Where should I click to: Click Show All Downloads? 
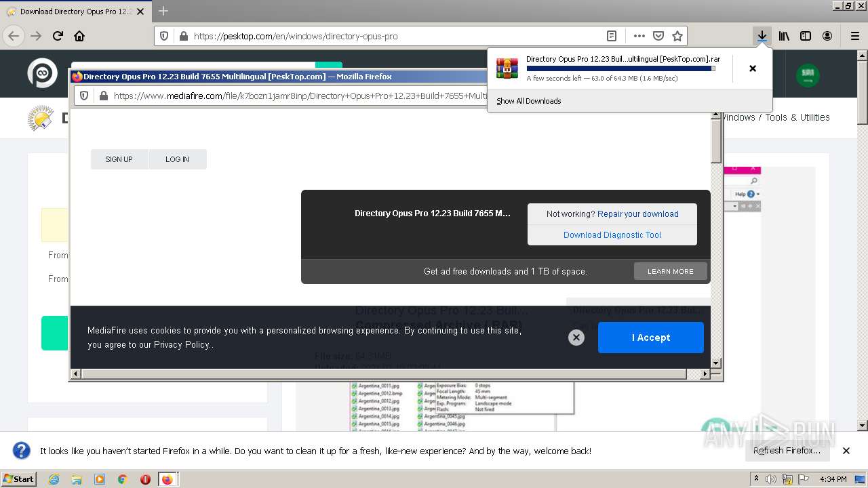pos(528,101)
